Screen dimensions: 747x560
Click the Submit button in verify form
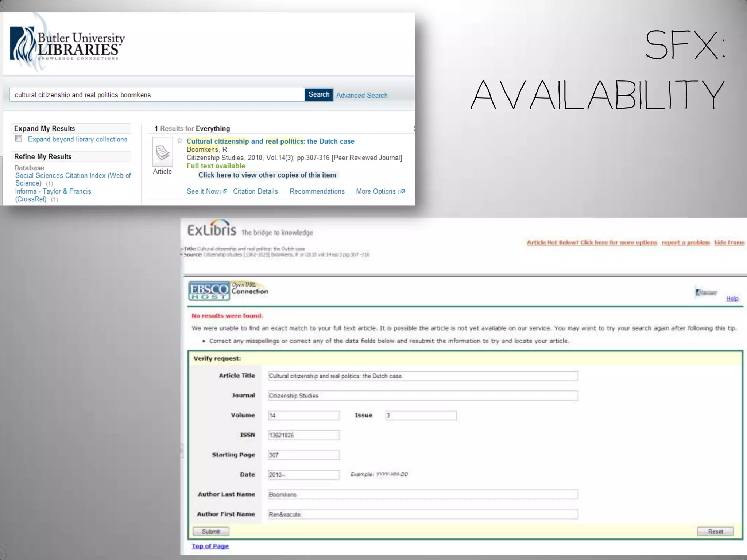[211, 531]
